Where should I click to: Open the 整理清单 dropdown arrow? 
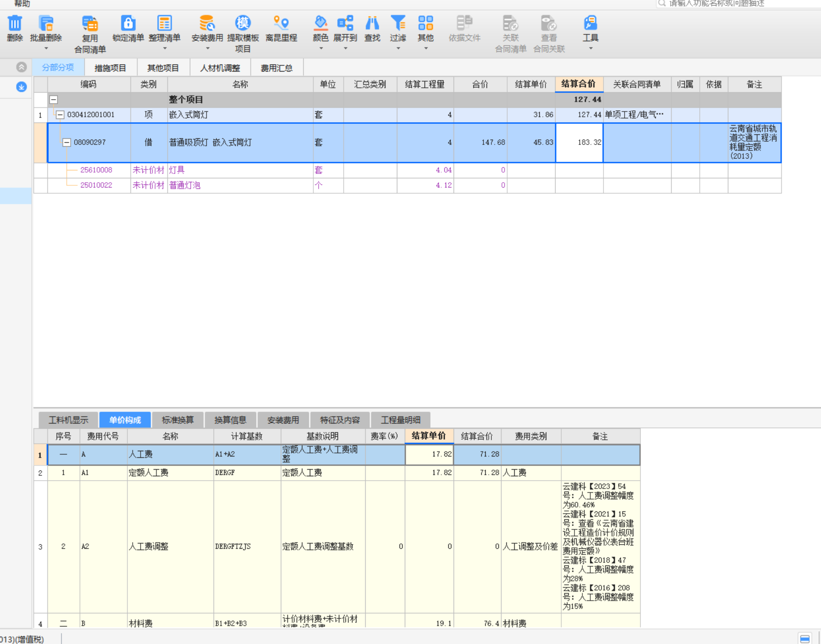165,48
